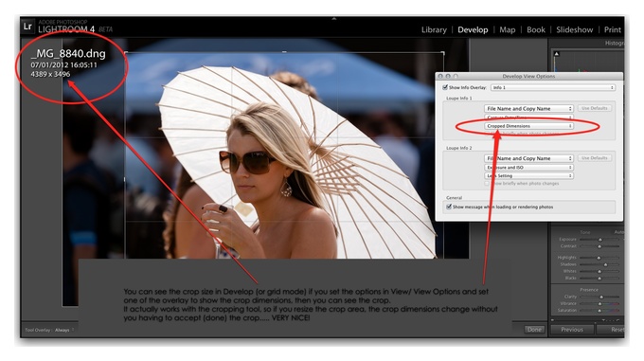Click the 'Presence' section heading
This screenshot has height=361, width=644.
[589, 290]
